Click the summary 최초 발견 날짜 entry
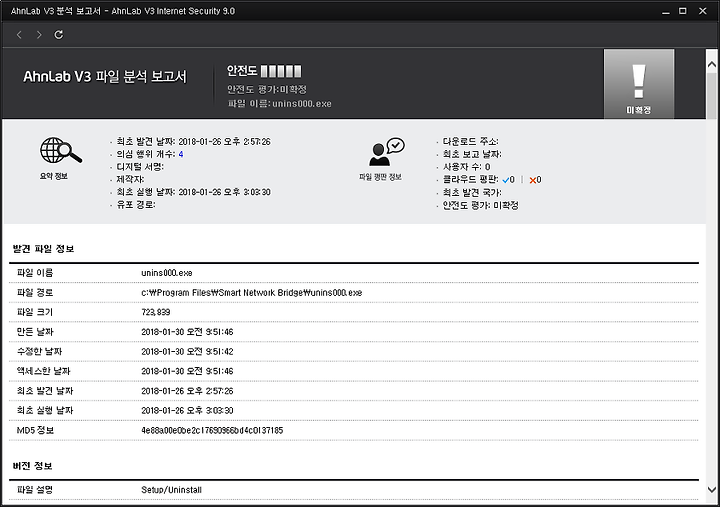720x507 pixels. pyautogui.click(x=193, y=141)
